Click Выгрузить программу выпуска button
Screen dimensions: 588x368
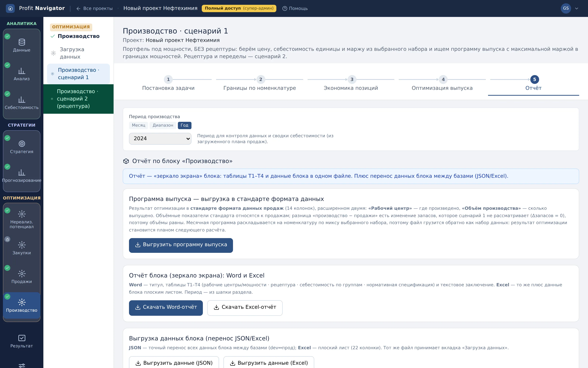point(181,245)
